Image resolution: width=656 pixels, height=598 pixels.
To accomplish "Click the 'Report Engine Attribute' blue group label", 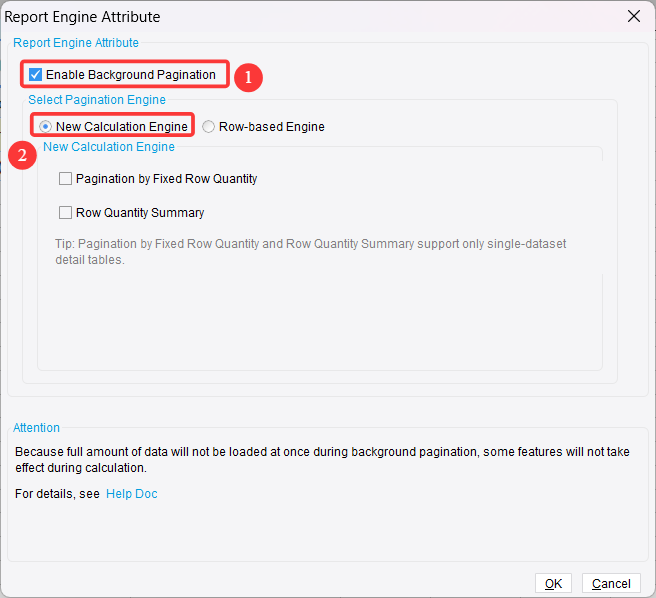I will 76,43.
